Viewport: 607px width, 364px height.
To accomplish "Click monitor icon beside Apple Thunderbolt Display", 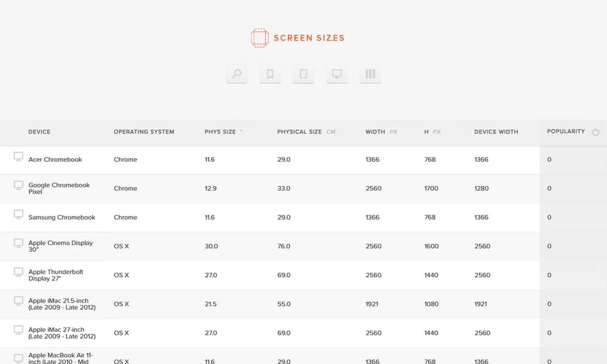I will [x=18, y=272].
